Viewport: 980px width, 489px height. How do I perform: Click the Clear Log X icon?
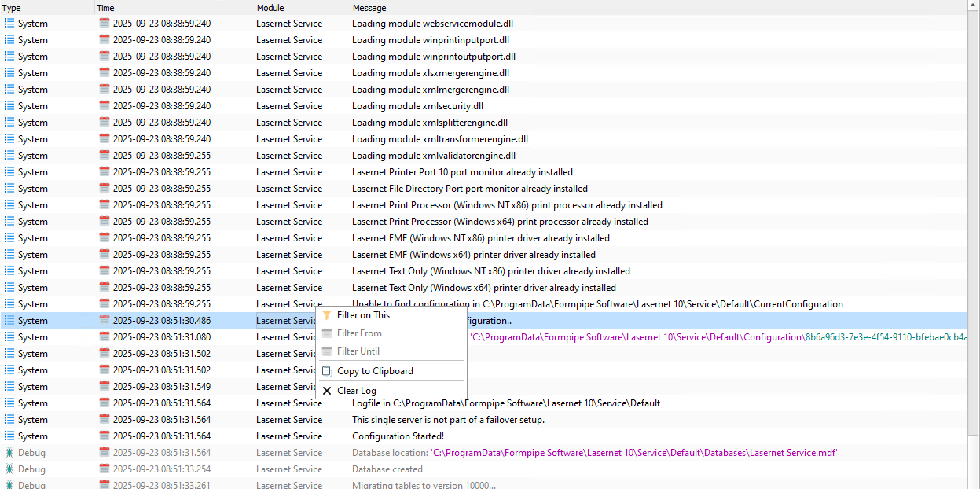[327, 391]
